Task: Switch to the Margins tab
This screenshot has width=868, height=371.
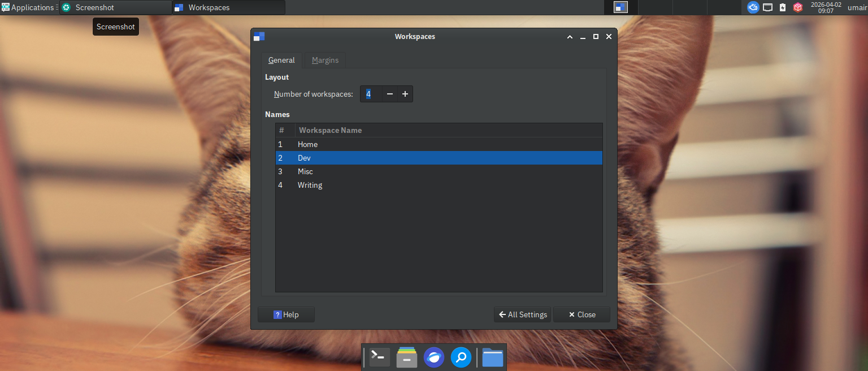Action: (325, 60)
